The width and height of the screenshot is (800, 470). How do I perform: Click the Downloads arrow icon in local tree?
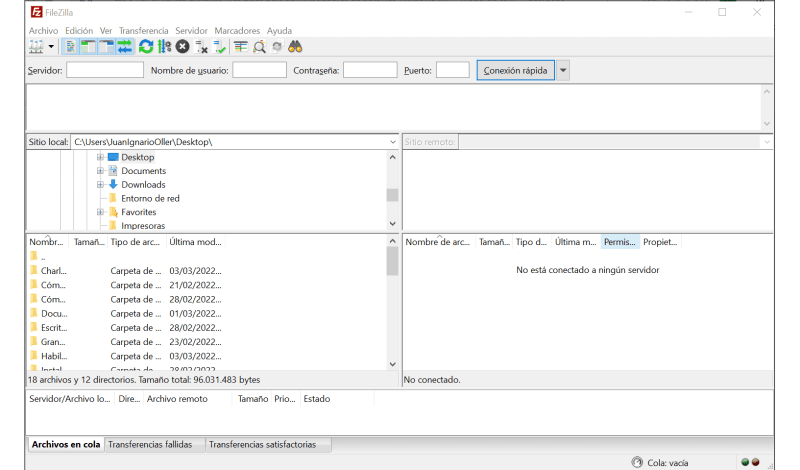[x=113, y=184]
